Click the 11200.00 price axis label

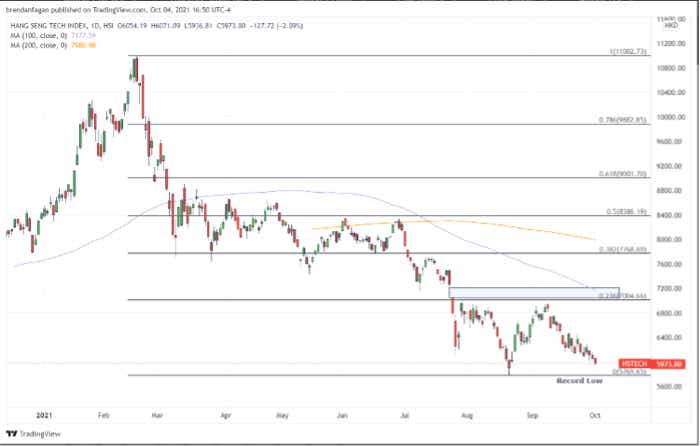coord(671,43)
